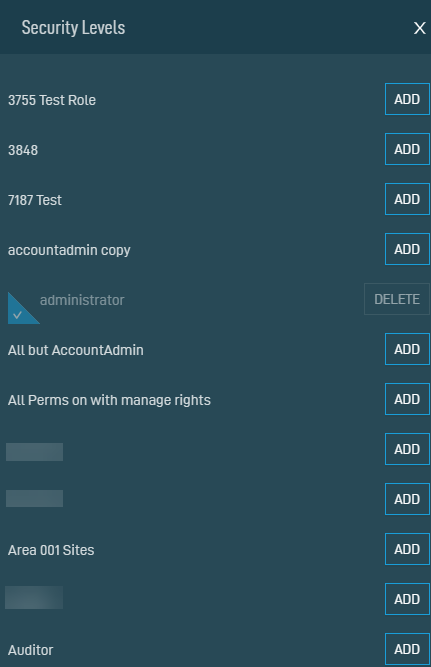Select the administrator level name

click(x=82, y=300)
